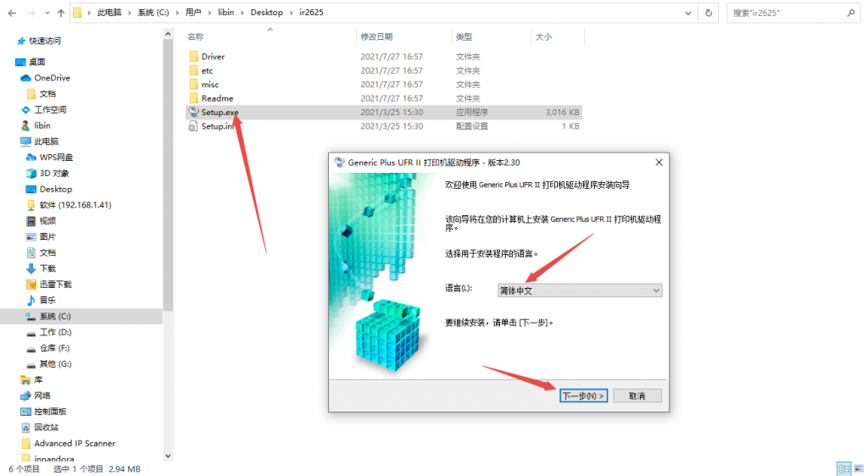
Task: Open 回收站 recycle bin in sidebar
Action: [46, 428]
